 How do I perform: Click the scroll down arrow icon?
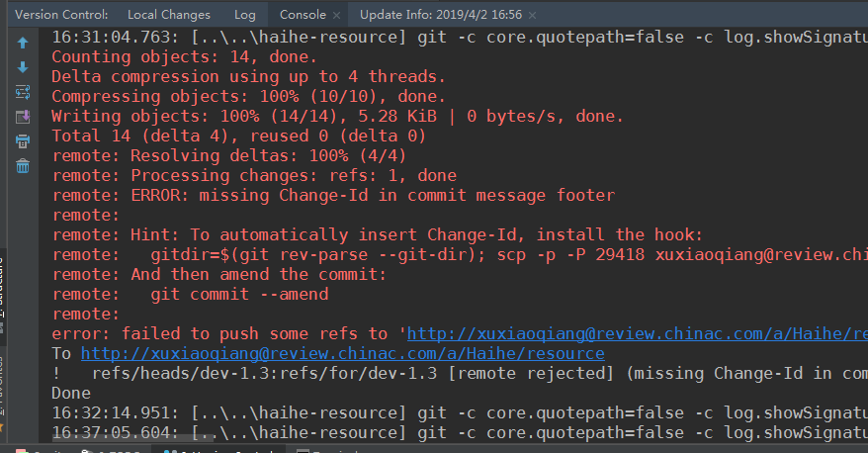(23, 67)
